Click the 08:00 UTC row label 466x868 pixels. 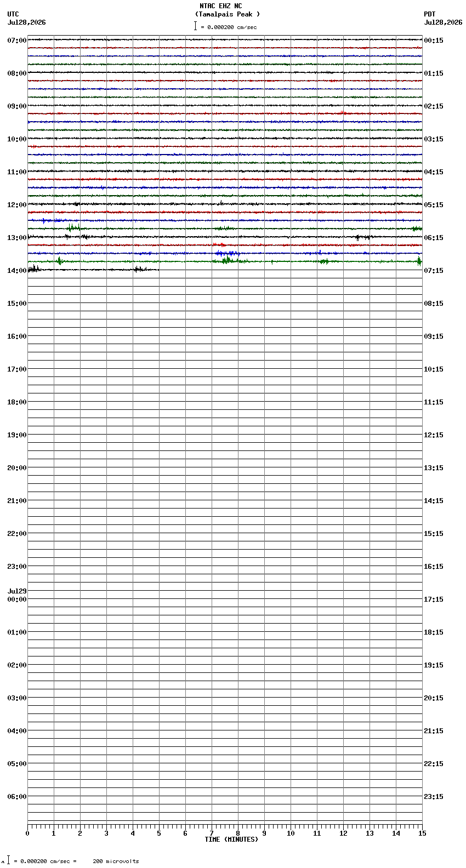[x=17, y=73]
